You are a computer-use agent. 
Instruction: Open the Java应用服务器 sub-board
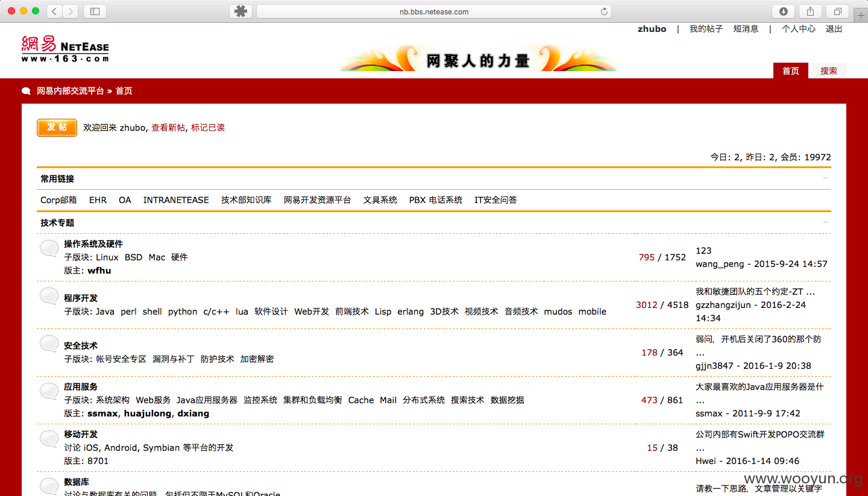207,400
